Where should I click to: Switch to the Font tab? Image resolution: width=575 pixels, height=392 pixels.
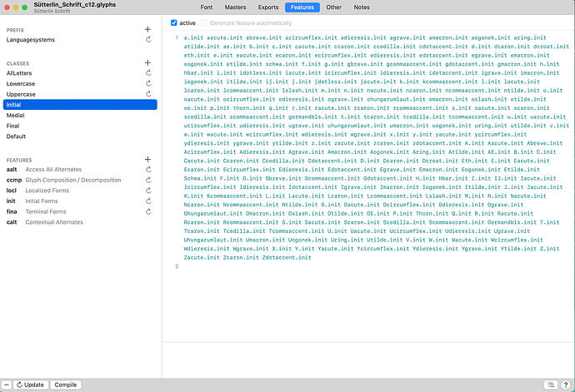(x=206, y=7)
